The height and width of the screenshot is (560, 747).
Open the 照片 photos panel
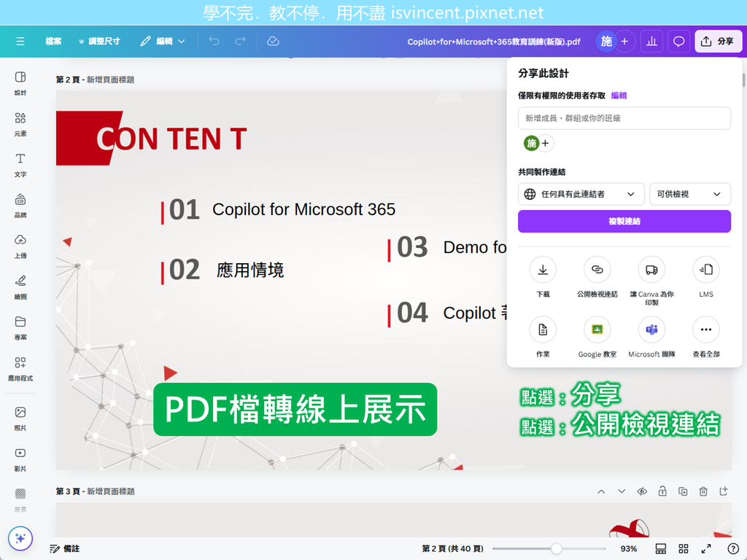click(20, 419)
